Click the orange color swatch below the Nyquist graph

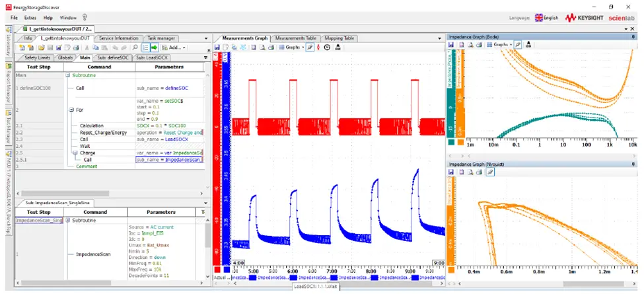pos(452,270)
